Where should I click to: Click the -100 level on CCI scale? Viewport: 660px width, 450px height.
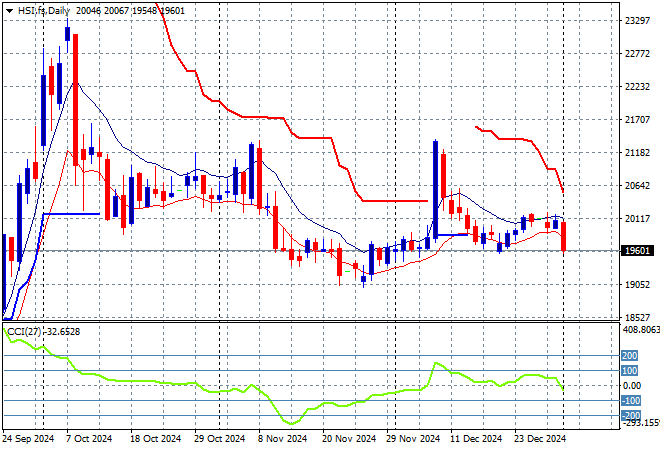click(632, 401)
